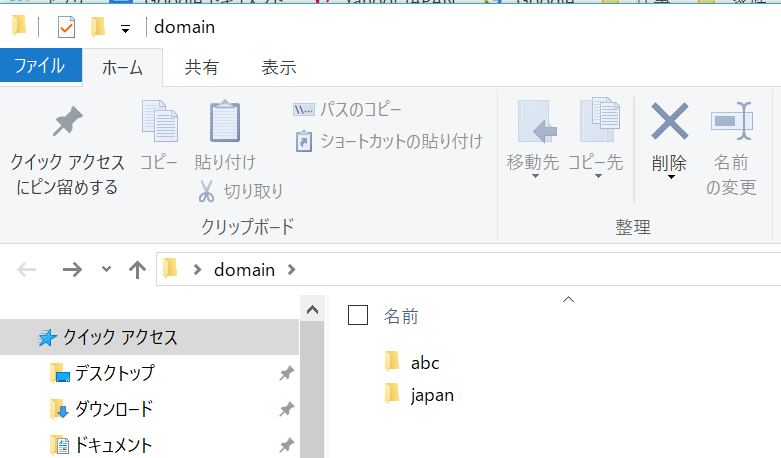Open Downloads (ダウンロード) in navigation pane

tap(114, 409)
